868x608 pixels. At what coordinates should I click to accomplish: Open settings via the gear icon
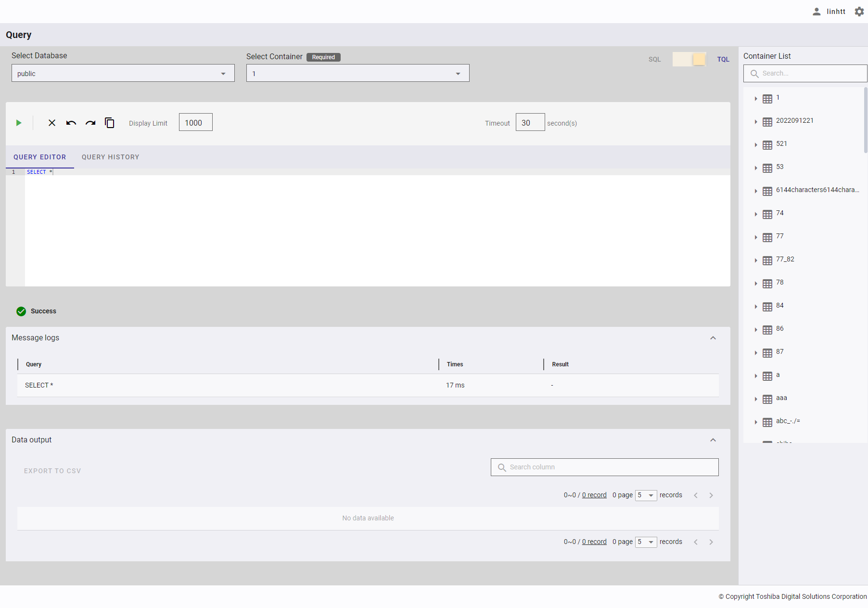(x=859, y=12)
